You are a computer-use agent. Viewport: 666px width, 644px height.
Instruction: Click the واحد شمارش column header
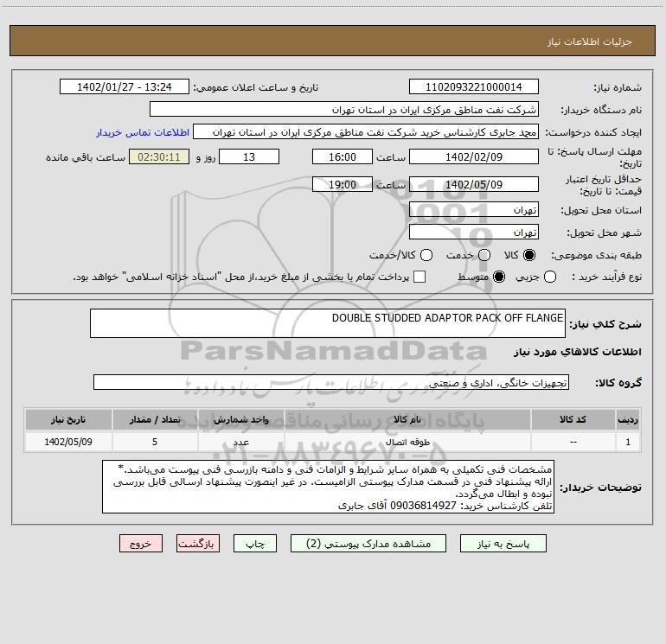point(240,419)
